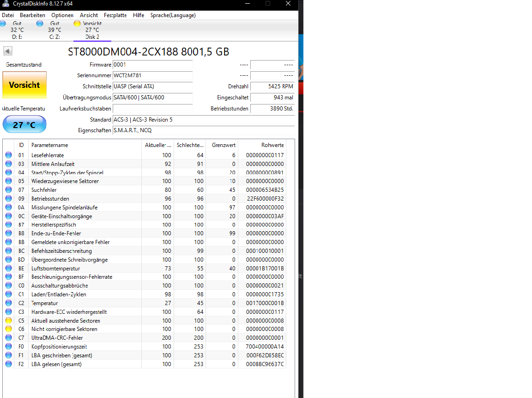532x398 pixels.
Task: Click the yellow Vorsicht health status button
Action: click(24, 85)
